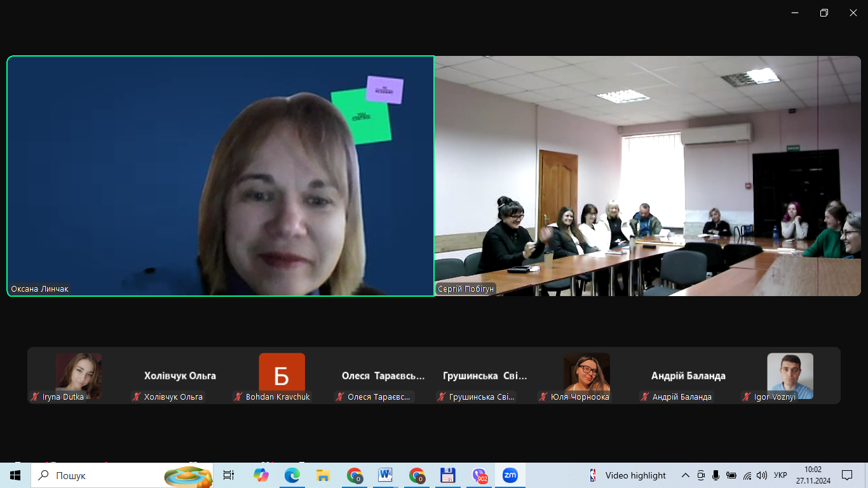Image resolution: width=868 pixels, height=488 pixels.
Task: Open the Windows Start menu
Action: [x=15, y=475]
